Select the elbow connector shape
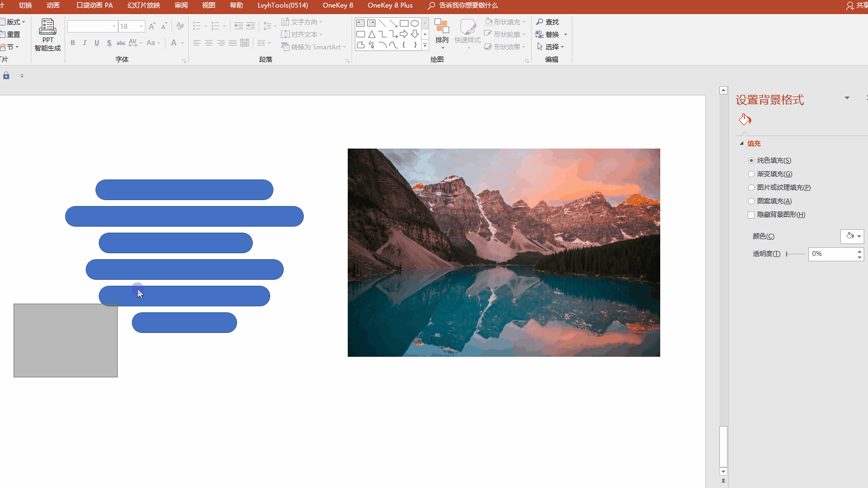The width and height of the screenshot is (868, 488). tap(382, 34)
